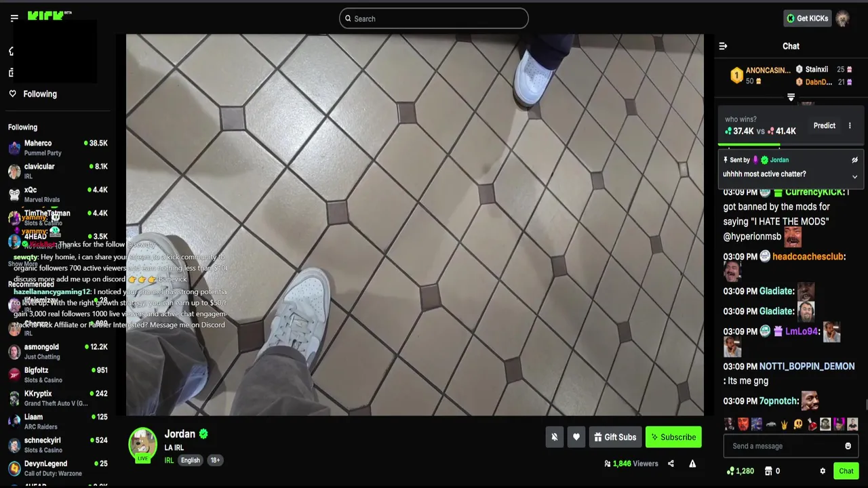Click the Gift Subs button
Viewport: 868px width, 488px height.
point(615,437)
